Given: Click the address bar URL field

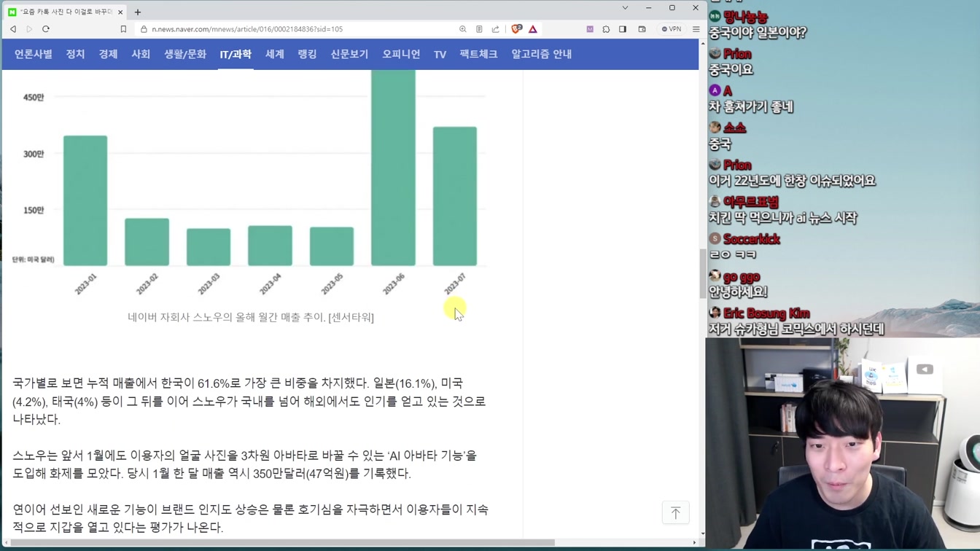Looking at the screenshot, I should pos(299,29).
